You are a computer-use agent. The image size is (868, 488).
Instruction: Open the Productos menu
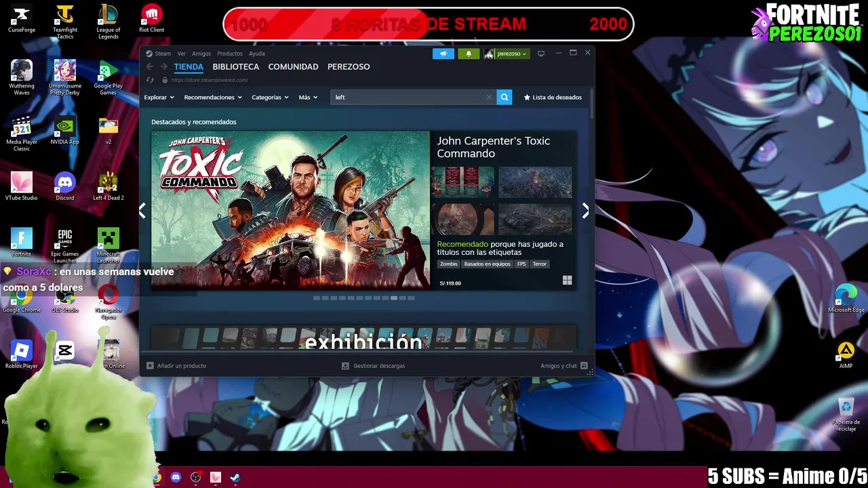pyautogui.click(x=230, y=54)
